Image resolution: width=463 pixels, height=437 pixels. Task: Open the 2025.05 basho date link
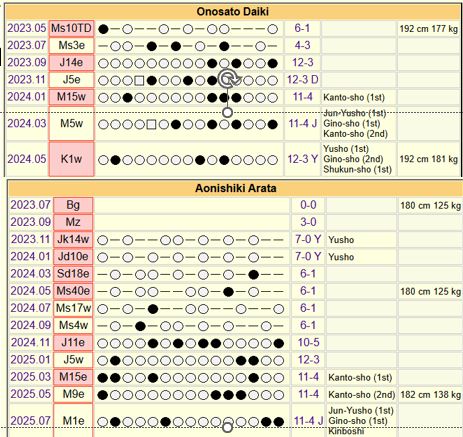pos(30,394)
